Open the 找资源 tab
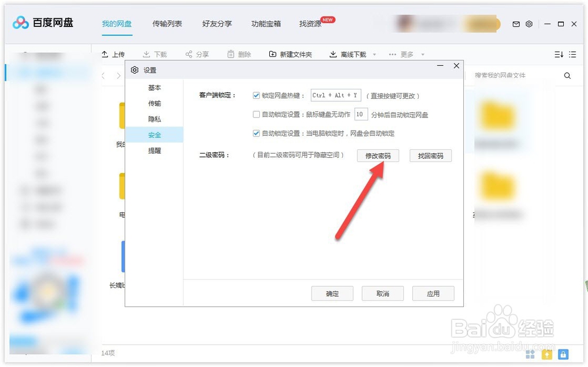Image resolution: width=588 pixels, height=367 pixels. (310, 24)
